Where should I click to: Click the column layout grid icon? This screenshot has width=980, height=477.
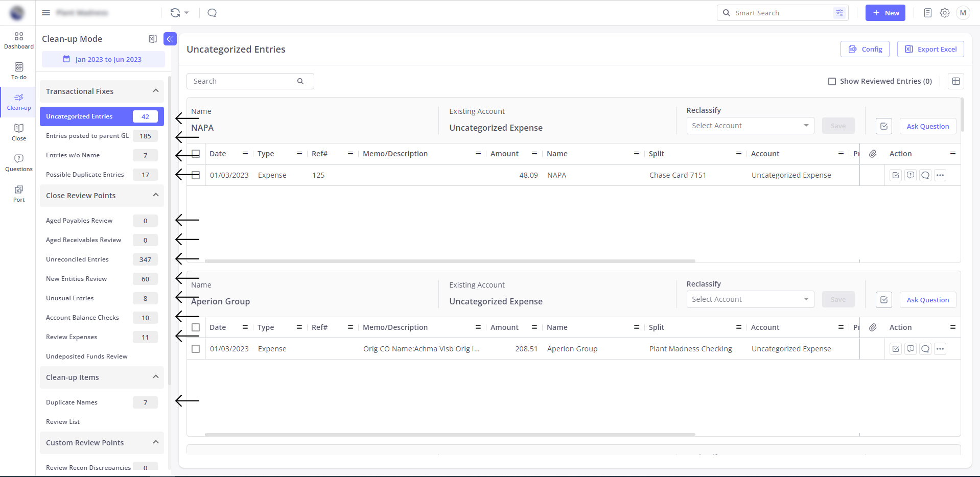[956, 81]
